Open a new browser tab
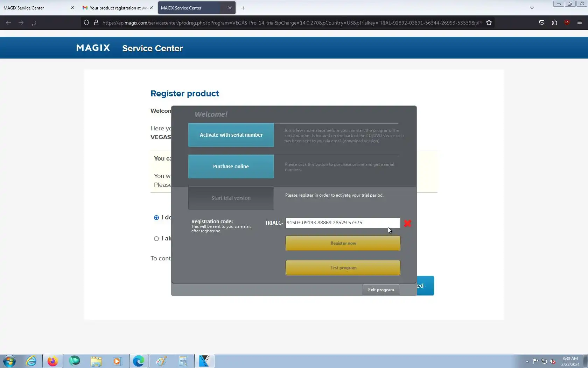 (x=243, y=8)
